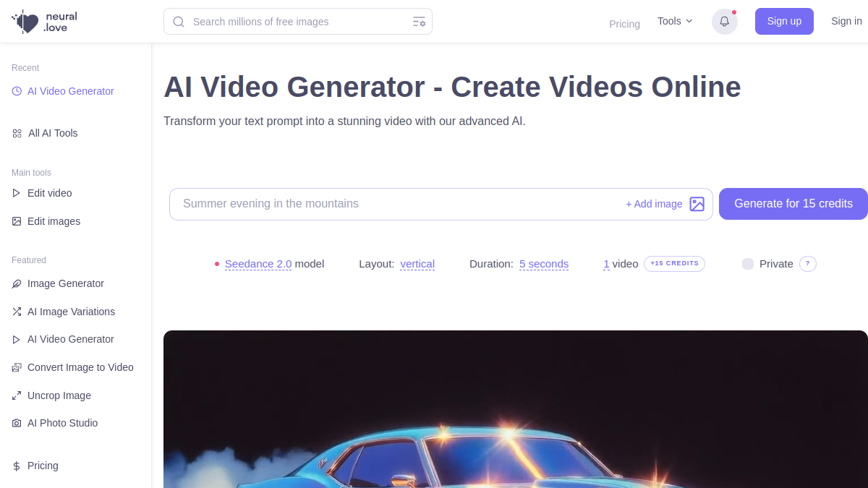
Task: Click the play icon beside Featured AI Video Generator
Action: point(17,339)
